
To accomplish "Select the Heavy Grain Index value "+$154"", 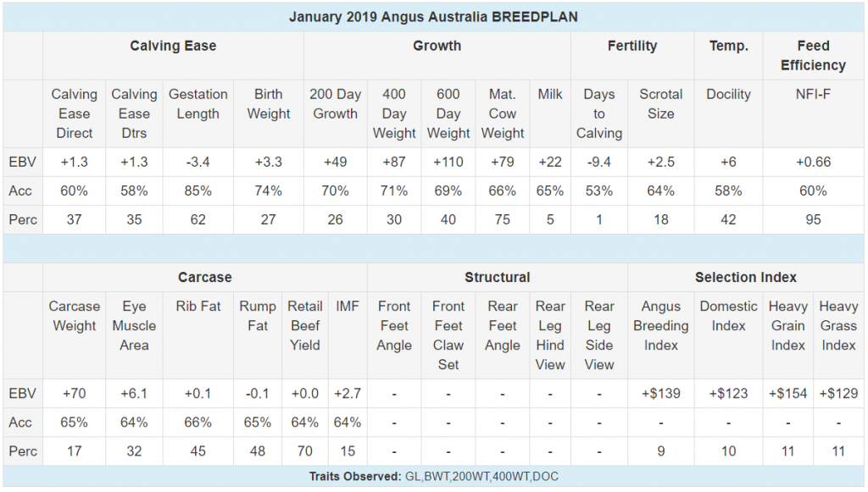I will click(x=787, y=394).
